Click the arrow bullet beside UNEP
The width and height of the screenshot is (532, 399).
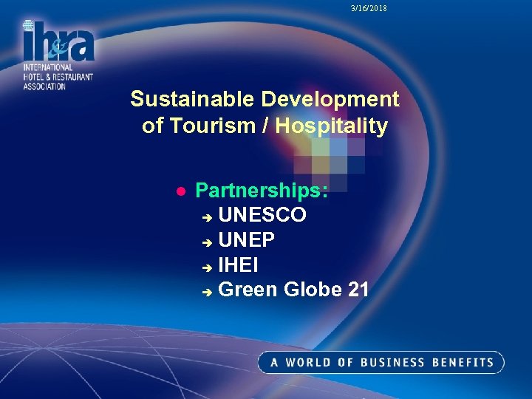click(x=207, y=243)
